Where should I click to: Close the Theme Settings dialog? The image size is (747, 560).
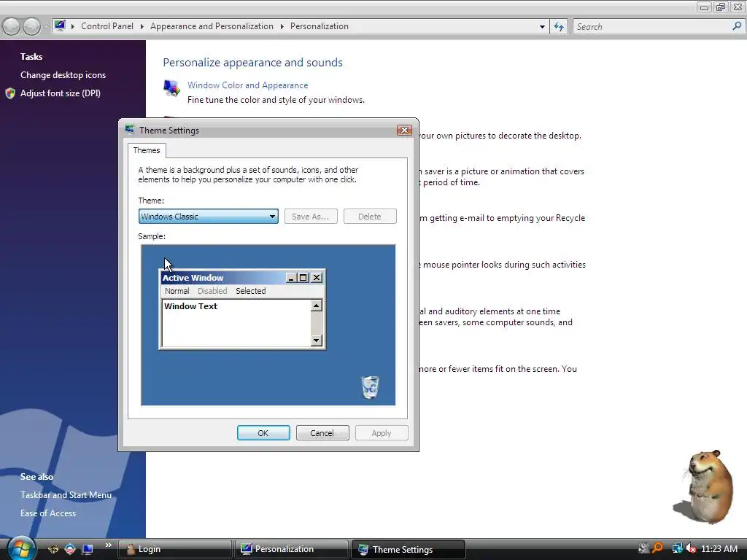click(x=404, y=130)
